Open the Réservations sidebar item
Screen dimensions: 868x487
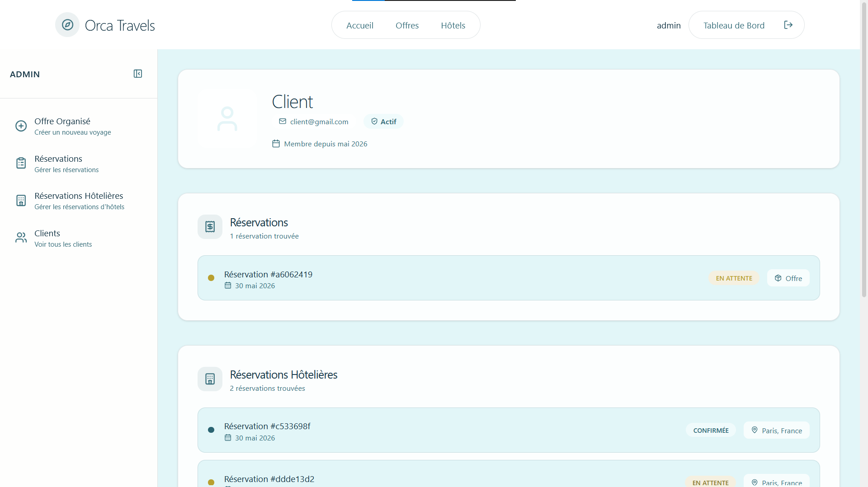79,164
